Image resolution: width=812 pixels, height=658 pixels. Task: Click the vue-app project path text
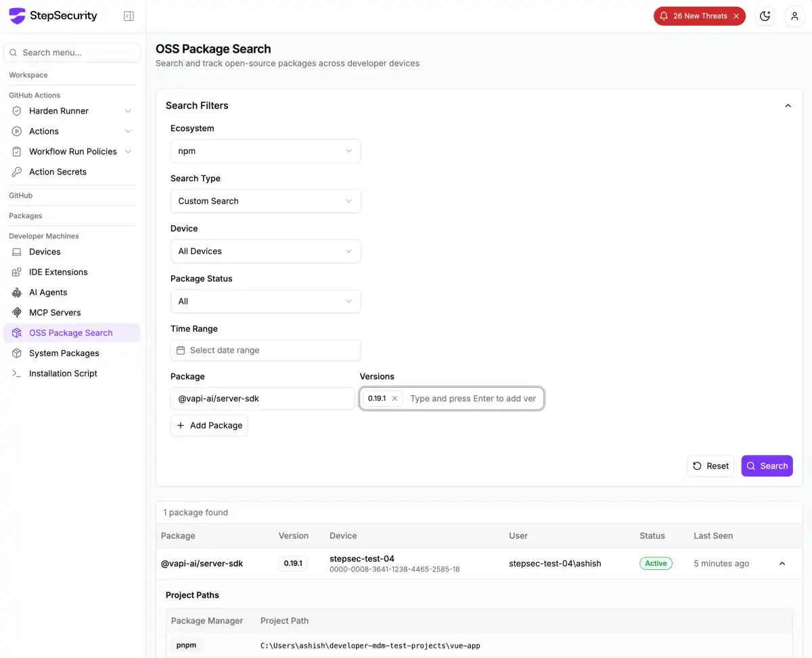[370, 646]
